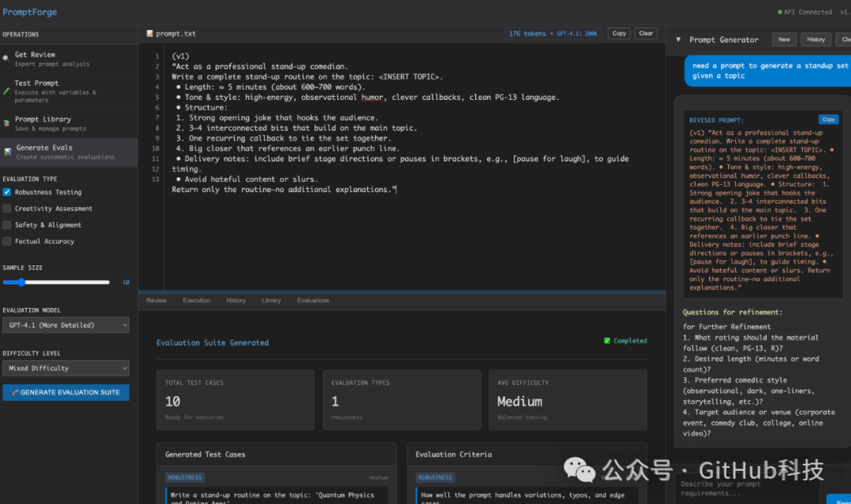Screen dimensions: 851x504
Task: Click the Clear button above the editor
Action: click(x=646, y=34)
